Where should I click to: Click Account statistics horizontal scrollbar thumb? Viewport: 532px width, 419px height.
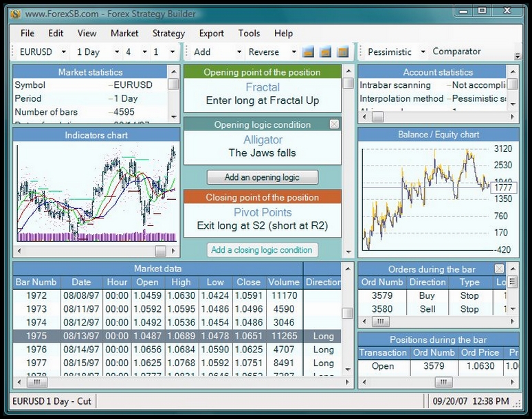click(x=377, y=117)
